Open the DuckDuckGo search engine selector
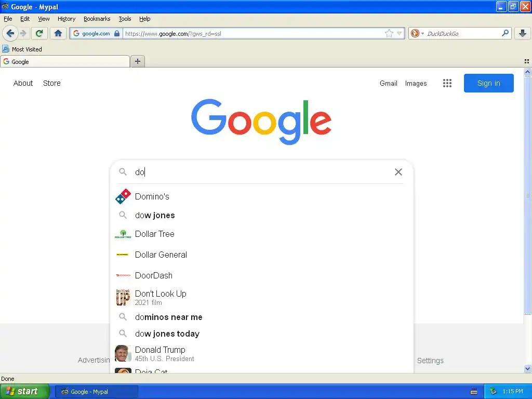 coord(417,33)
